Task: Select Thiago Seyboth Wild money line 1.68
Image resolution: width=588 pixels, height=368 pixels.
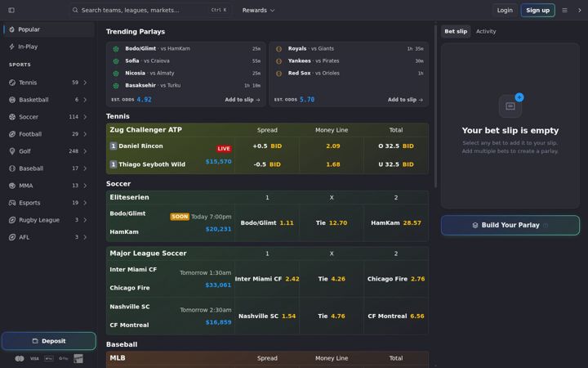Action: tap(332, 164)
